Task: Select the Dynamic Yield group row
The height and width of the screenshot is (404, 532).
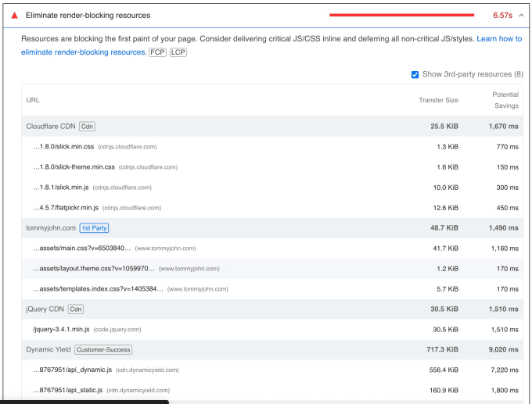Action: coord(272,349)
